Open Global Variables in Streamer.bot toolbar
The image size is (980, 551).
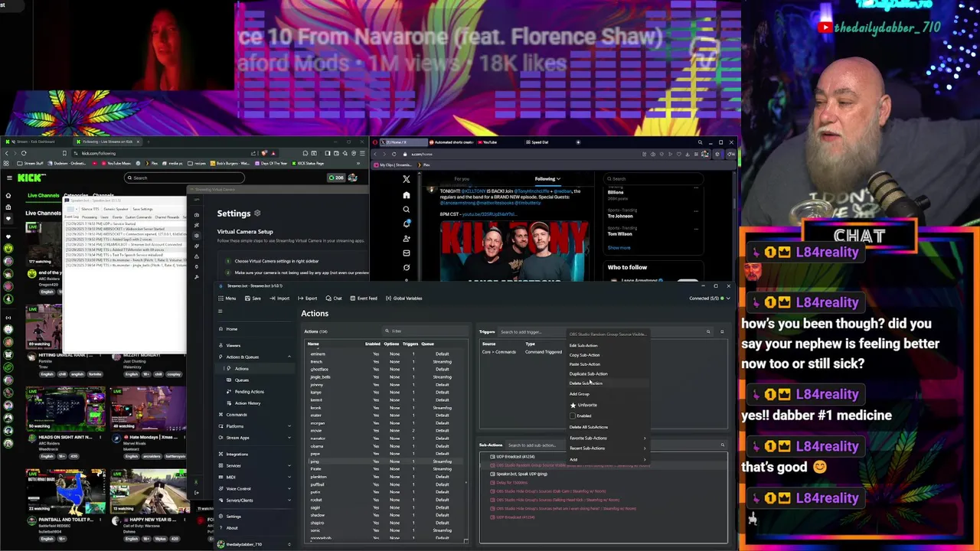pyautogui.click(x=403, y=298)
